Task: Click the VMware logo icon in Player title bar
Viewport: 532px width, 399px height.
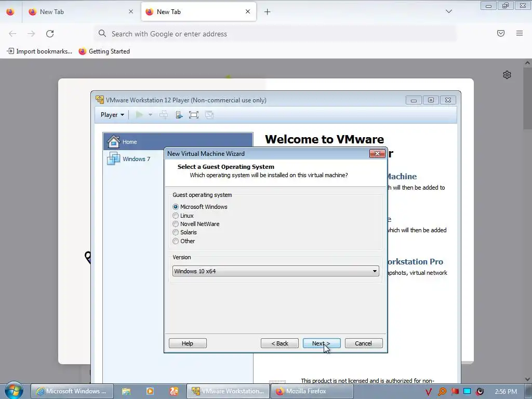Action: (x=100, y=100)
